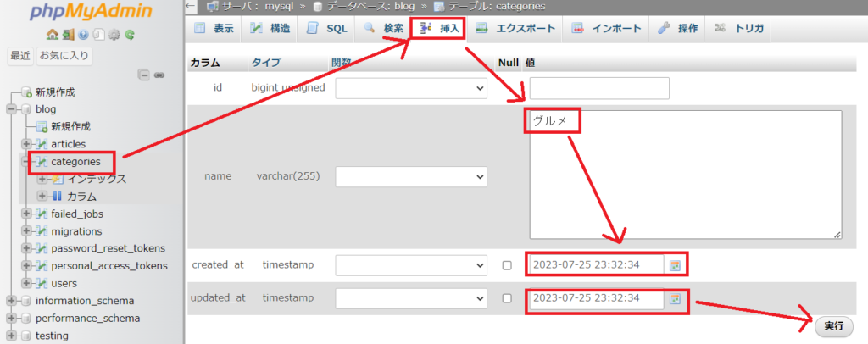Click the name value textarea
The height and width of the screenshot is (344, 868).
(686, 175)
